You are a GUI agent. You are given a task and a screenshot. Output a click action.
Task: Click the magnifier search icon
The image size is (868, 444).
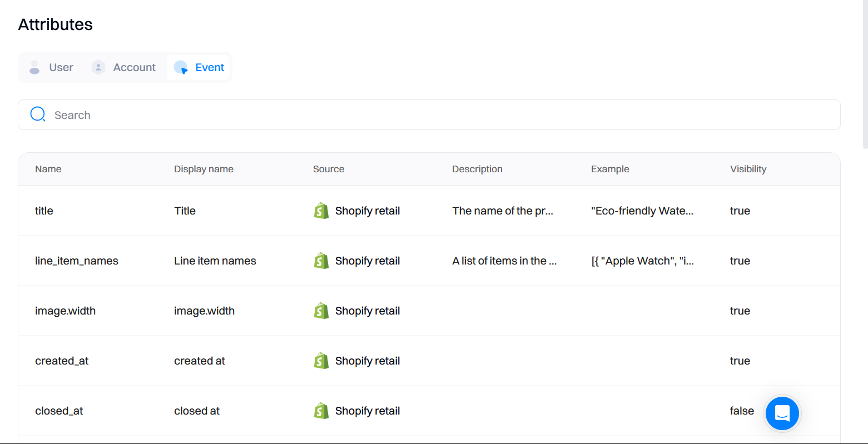coord(38,114)
